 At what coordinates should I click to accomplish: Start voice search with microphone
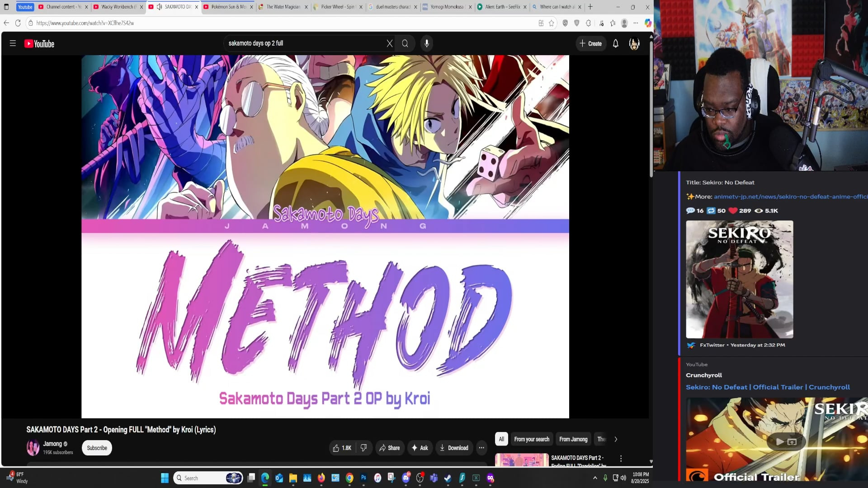coord(427,43)
